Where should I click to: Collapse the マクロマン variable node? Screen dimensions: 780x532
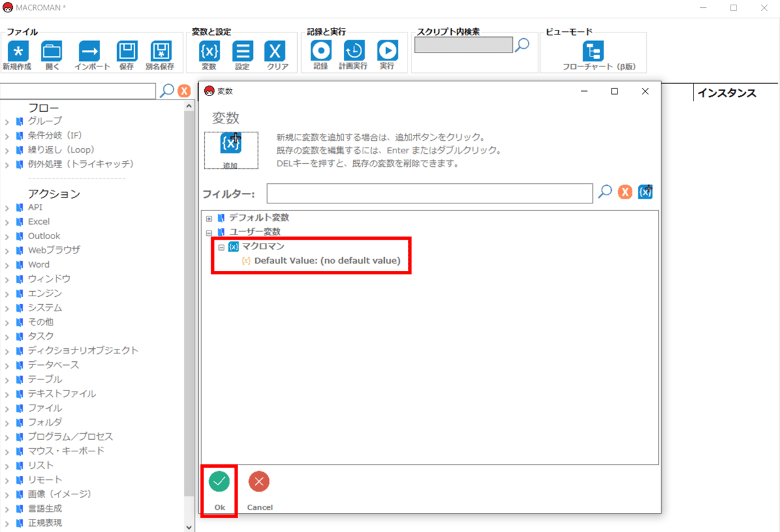221,247
